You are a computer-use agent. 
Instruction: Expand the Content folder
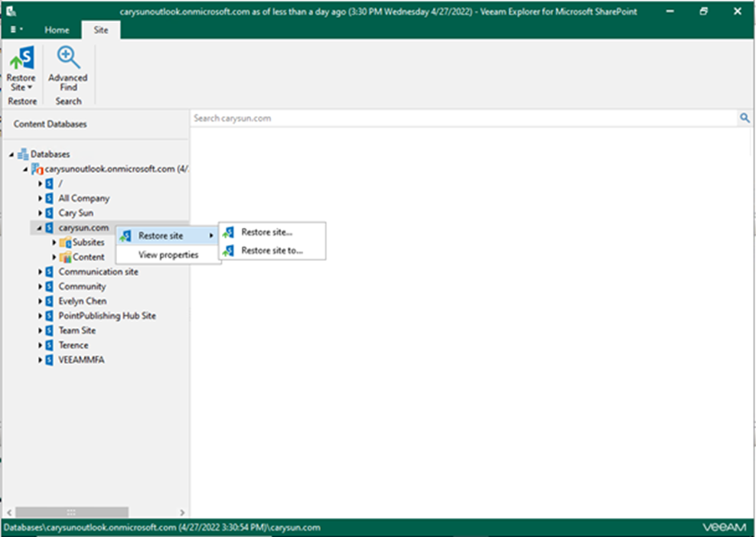(x=54, y=257)
